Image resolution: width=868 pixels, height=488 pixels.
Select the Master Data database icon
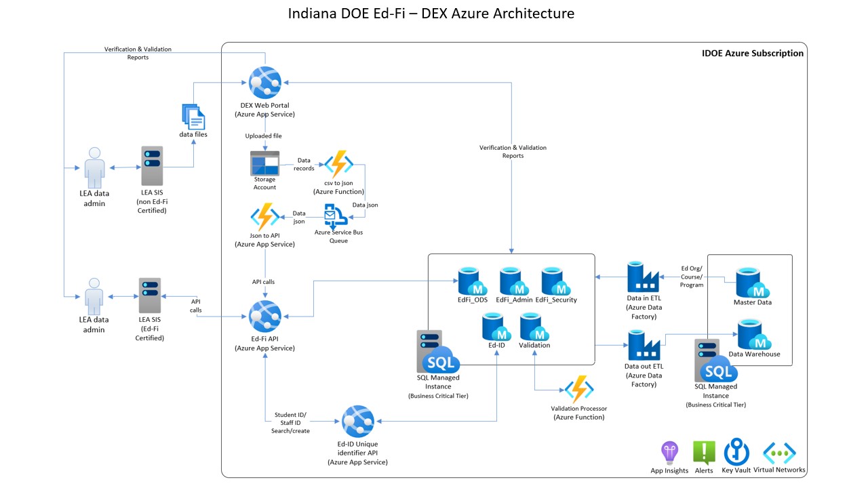tap(752, 281)
